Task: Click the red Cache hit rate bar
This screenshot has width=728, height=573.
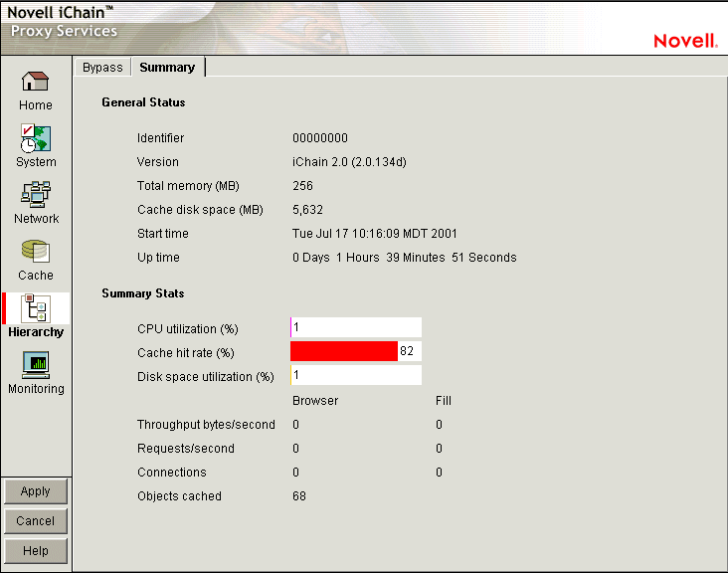Action: [344, 351]
